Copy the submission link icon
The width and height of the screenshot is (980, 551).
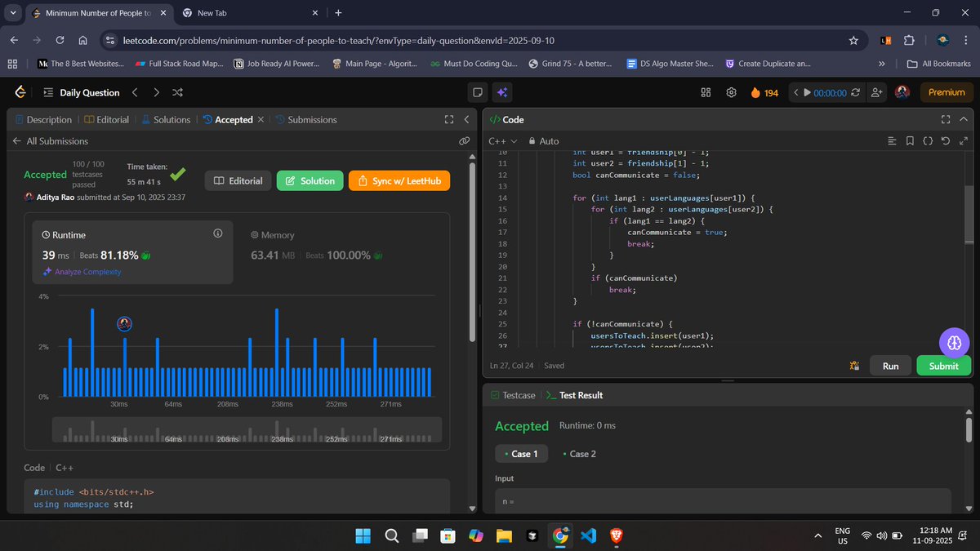click(464, 141)
